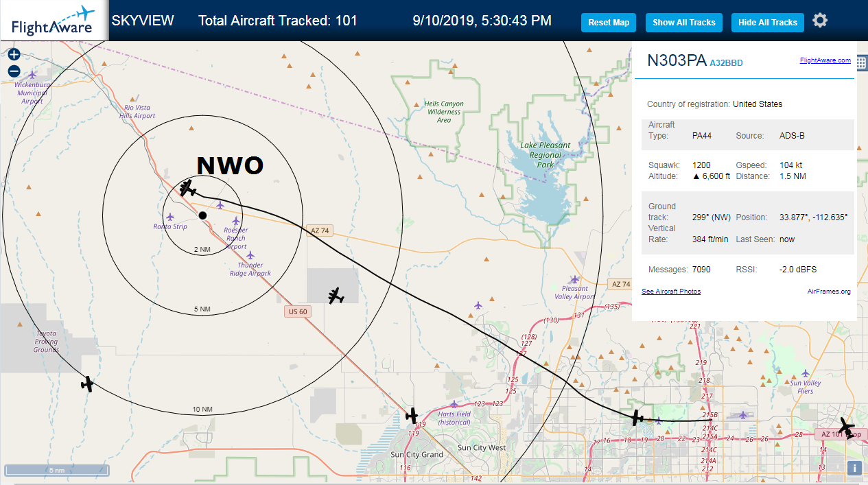Click the position 33.877°, -112.635° value

click(x=814, y=217)
